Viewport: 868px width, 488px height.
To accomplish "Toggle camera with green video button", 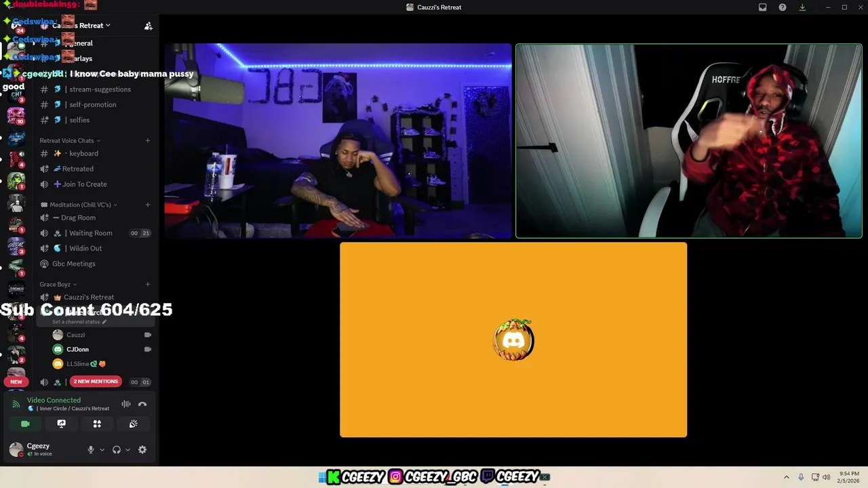I will [25, 424].
